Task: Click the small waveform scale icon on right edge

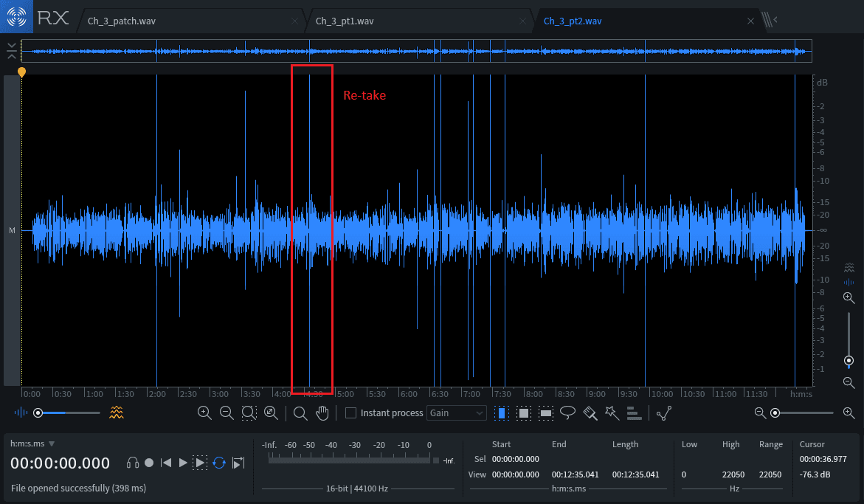Action: [849, 282]
